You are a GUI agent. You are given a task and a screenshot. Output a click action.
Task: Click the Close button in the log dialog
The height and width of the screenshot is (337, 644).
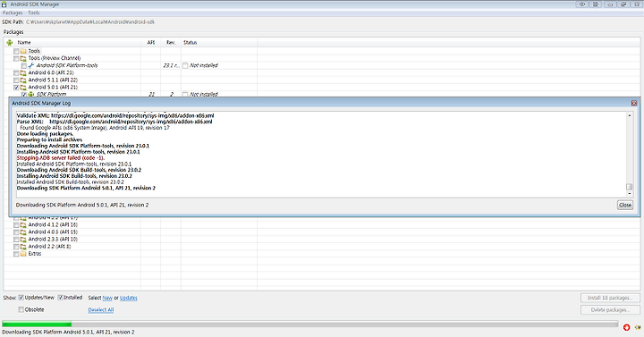pyautogui.click(x=625, y=205)
